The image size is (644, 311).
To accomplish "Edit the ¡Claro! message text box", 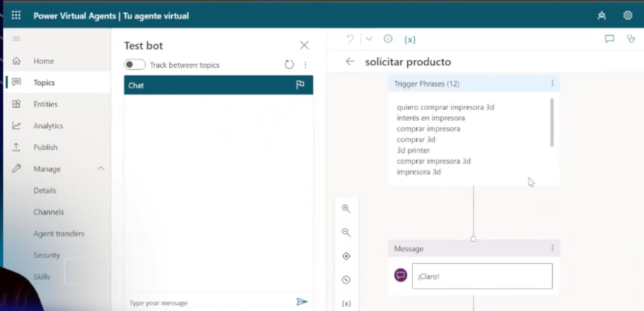I will [x=482, y=276].
